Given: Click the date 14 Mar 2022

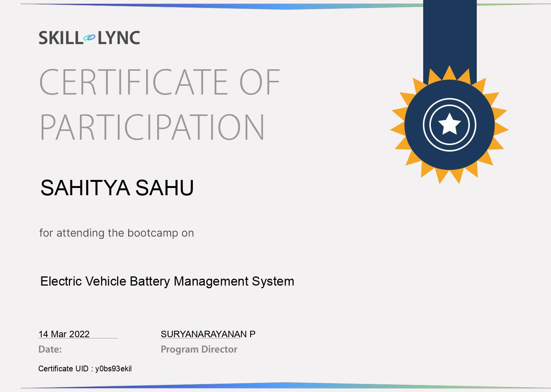Looking at the screenshot, I should [x=64, y=334].
